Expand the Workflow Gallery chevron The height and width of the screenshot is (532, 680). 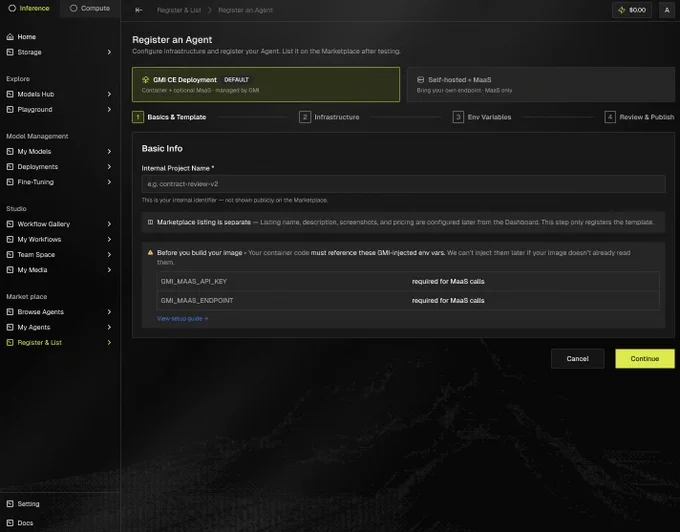tap(109, 224)
